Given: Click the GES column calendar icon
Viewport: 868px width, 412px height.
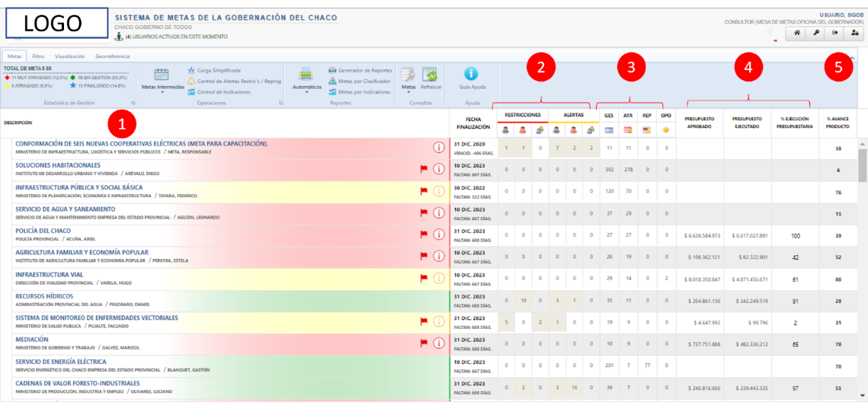Looking at the screenshot, I should [x=609, y=130].
